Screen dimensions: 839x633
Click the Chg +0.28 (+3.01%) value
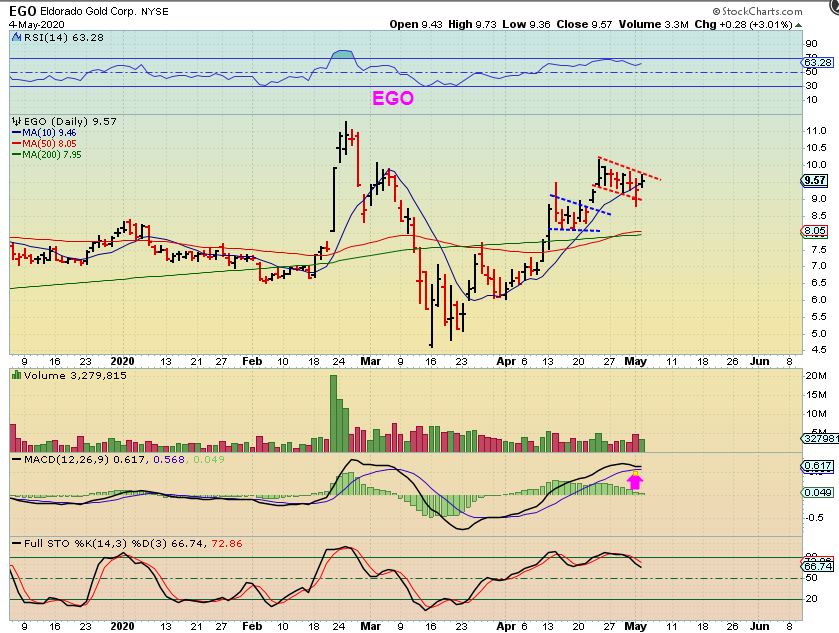tap(743, 25)
